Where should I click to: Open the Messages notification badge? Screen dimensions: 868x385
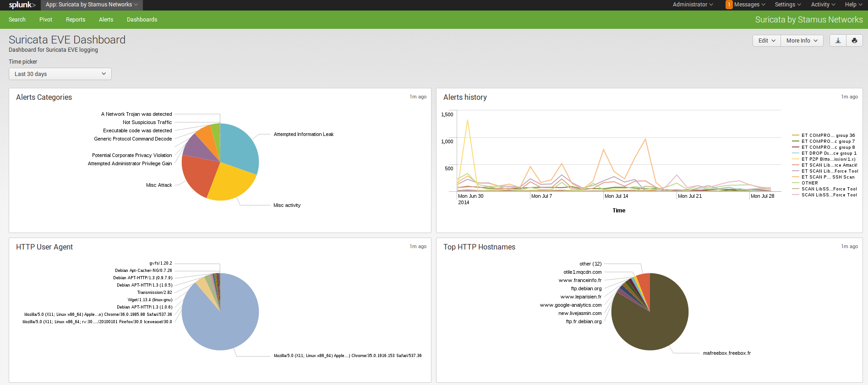[x=729, y=5]
